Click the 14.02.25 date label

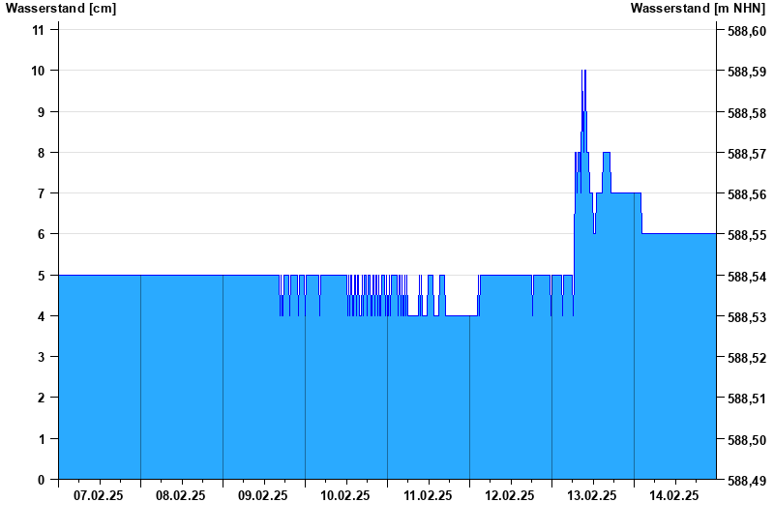[x=673, y=495]
